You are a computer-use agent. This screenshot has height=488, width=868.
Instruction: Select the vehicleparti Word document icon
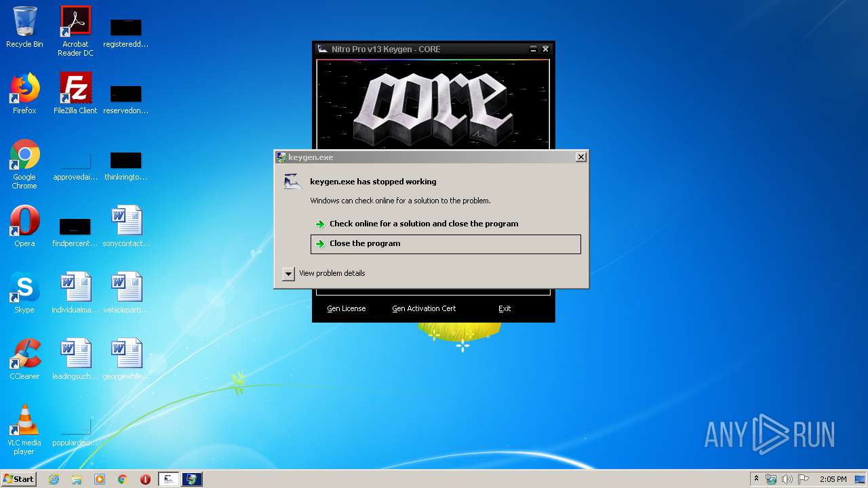pos(126,293)
